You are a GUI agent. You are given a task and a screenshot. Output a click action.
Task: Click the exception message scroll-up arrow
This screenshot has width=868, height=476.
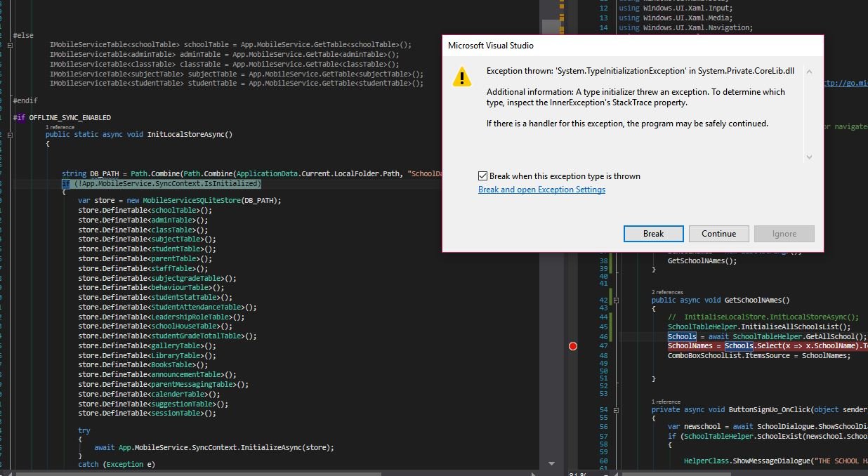809,72
